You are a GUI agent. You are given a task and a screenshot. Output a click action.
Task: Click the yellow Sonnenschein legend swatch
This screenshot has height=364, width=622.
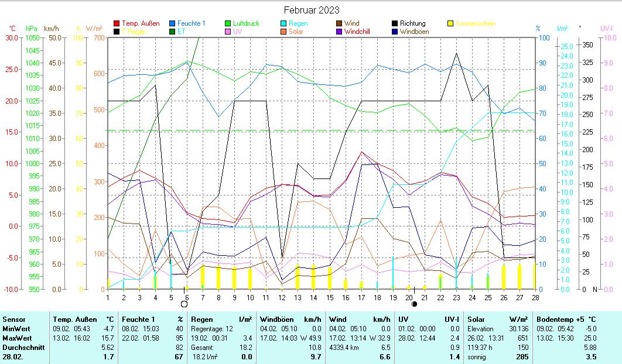(450, 24)
